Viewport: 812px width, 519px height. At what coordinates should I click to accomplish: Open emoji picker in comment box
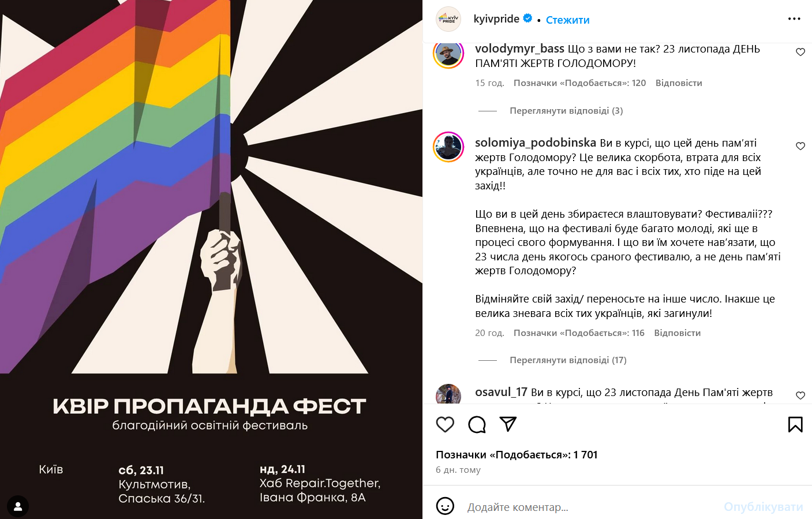445,506
